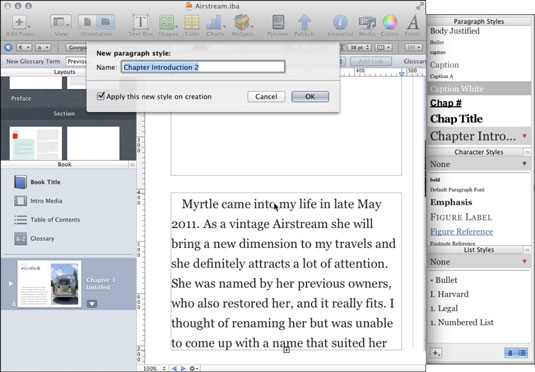The image size is (535, 372).
Task: Open the character style popup in format bar
Action: (x=43, y=47)
